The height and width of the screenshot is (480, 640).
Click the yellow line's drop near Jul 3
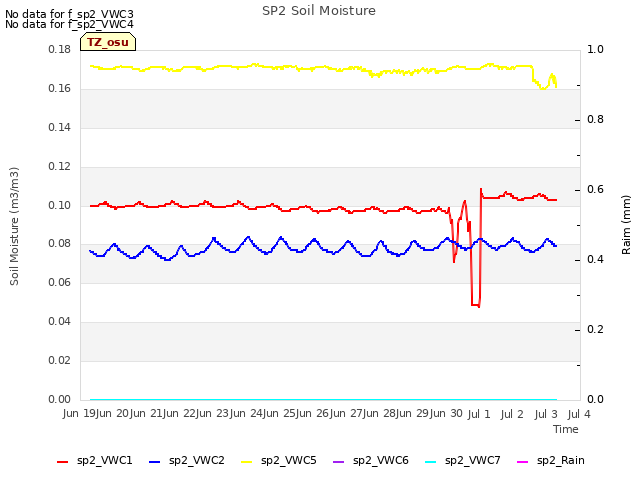click(x=533, y=73)
